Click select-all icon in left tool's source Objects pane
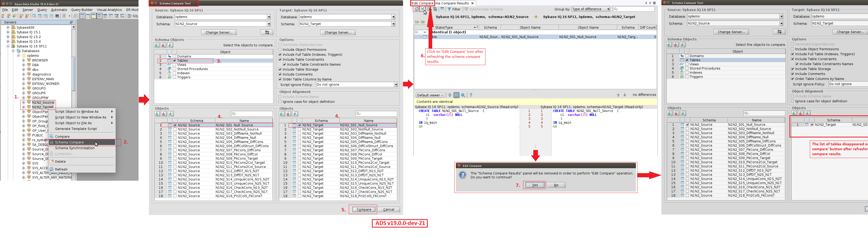 tap(157, 114)
